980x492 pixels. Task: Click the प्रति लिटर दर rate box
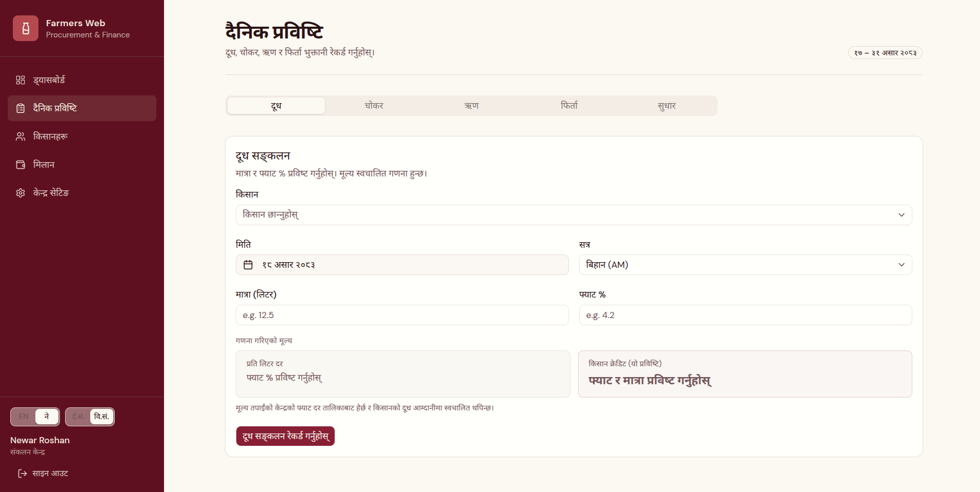(x=403, y=374)
